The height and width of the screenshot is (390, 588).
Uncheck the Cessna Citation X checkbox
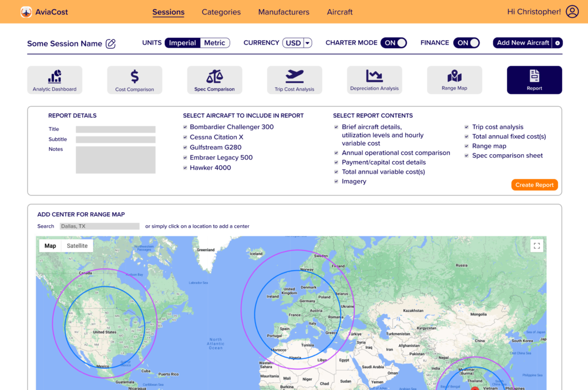185,137
